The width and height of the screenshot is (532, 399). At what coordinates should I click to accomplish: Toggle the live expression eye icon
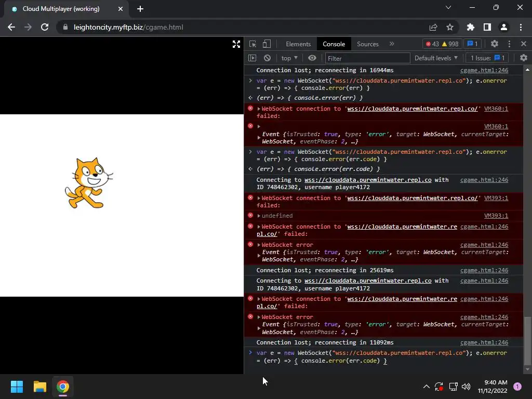312,58
